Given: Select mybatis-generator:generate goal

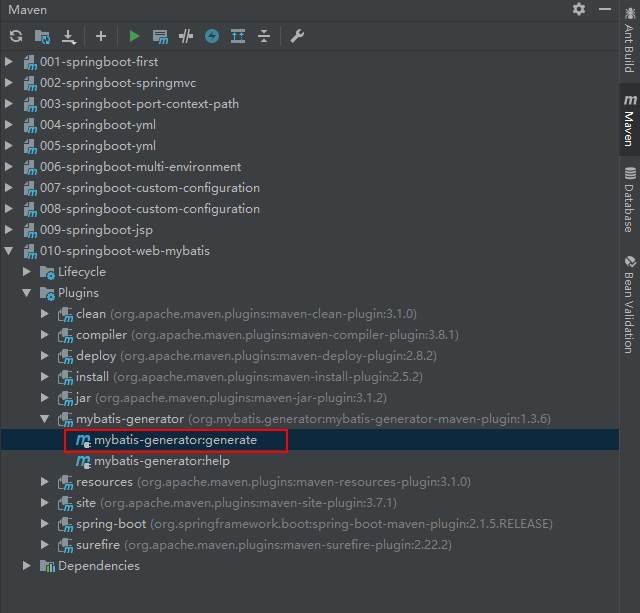Looking at the screenshot, I should tap(176, 440).
